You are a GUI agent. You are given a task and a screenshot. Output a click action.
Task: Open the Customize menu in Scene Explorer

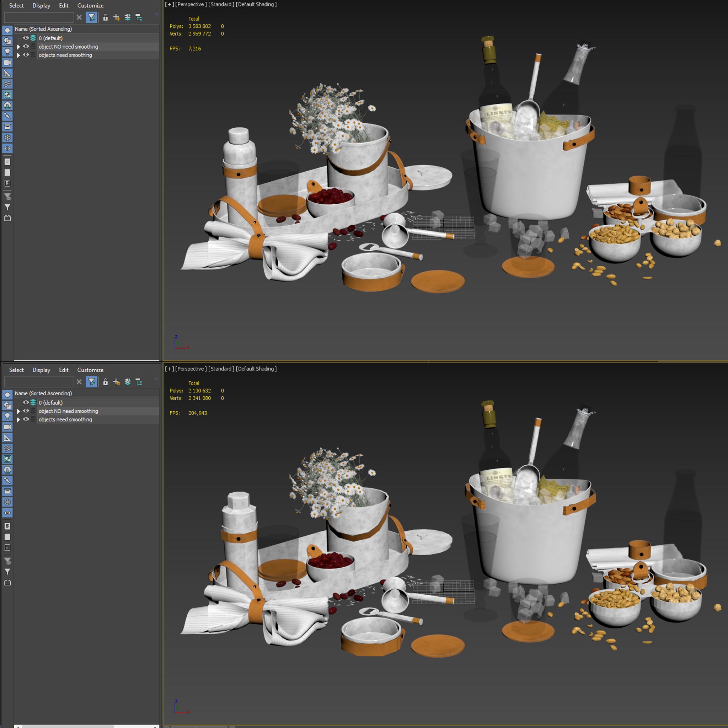90,5
